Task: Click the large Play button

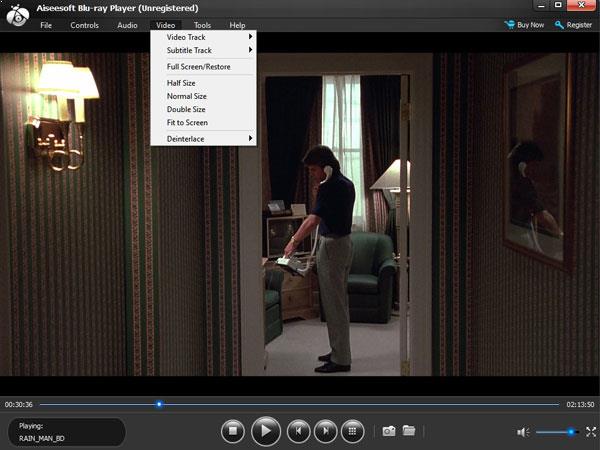Action: tap(266, 431)
